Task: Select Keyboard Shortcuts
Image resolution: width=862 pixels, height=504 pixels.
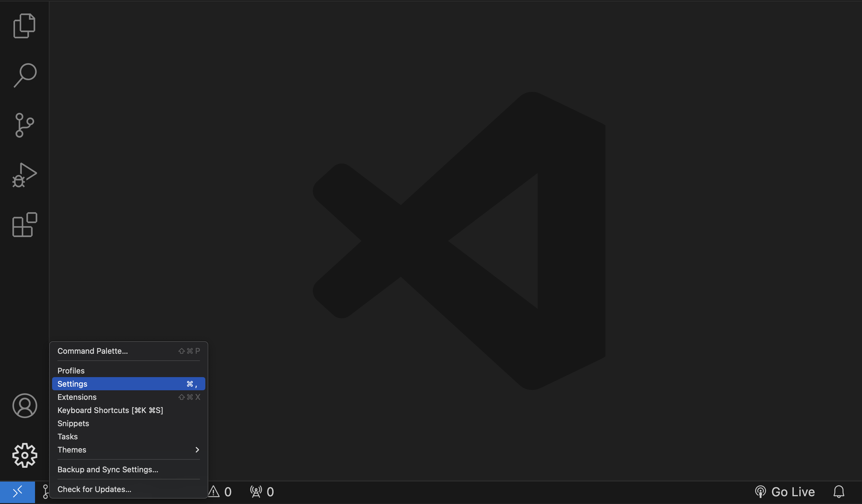Action: pyautogui.click(x=110, y=410)
